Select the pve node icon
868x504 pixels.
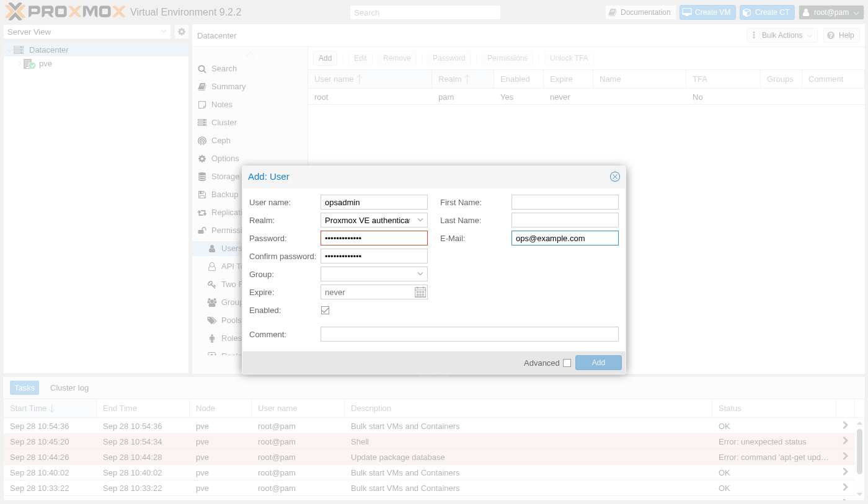[29, 64]
